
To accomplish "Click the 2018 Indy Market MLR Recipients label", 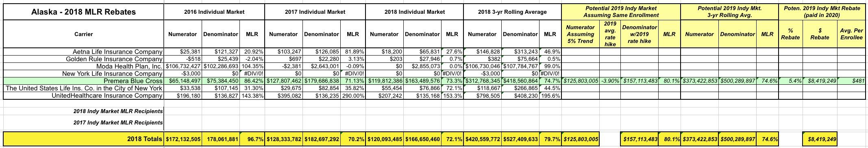I will (x=118, y=111).
